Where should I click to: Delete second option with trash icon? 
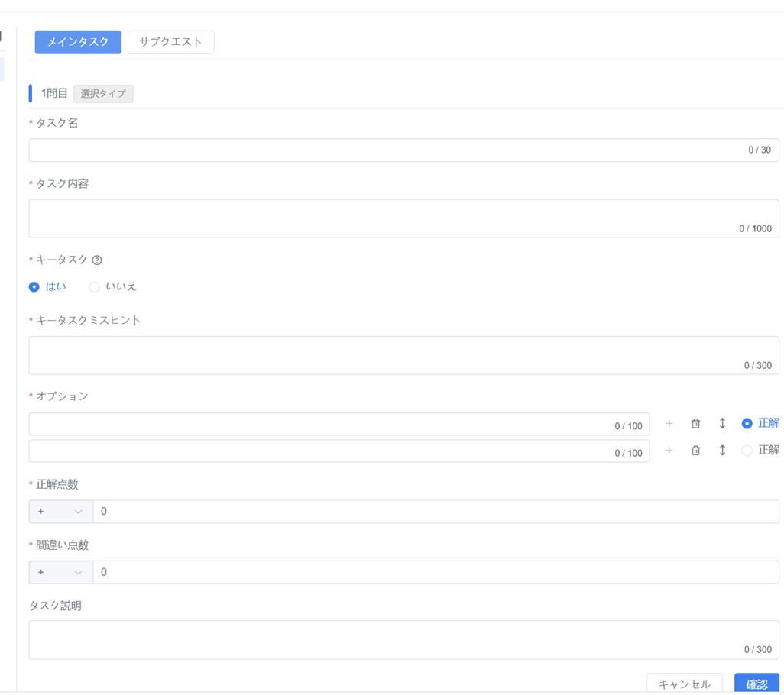coord(695,451)
